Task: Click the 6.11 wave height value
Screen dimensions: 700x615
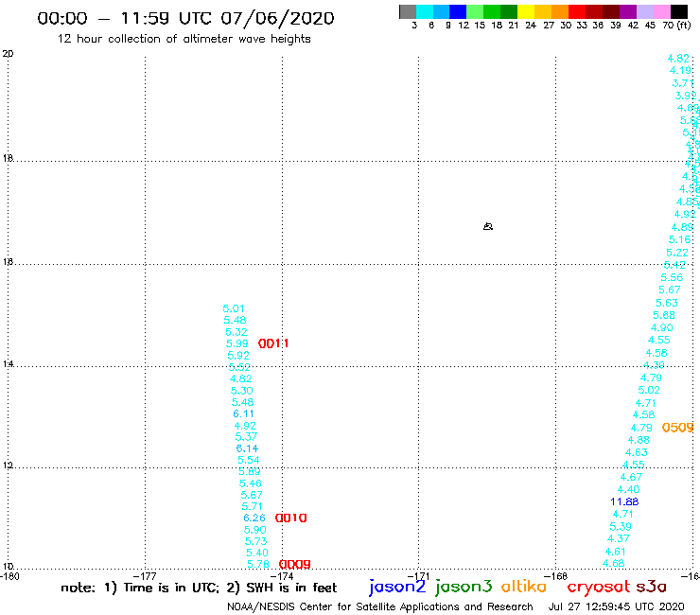Action: click(243, 414)
